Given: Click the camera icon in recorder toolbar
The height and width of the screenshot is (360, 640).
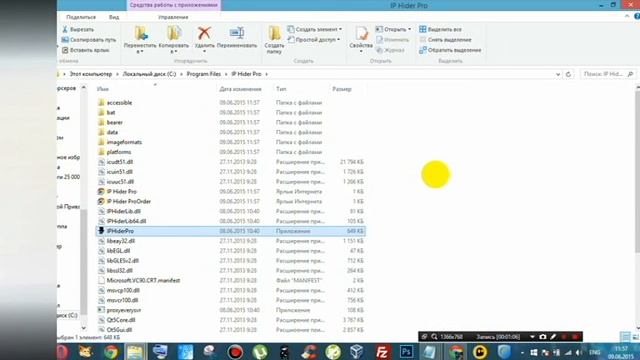Looking at the screenshot, I should pyautogui.click(x=542, y=337).
